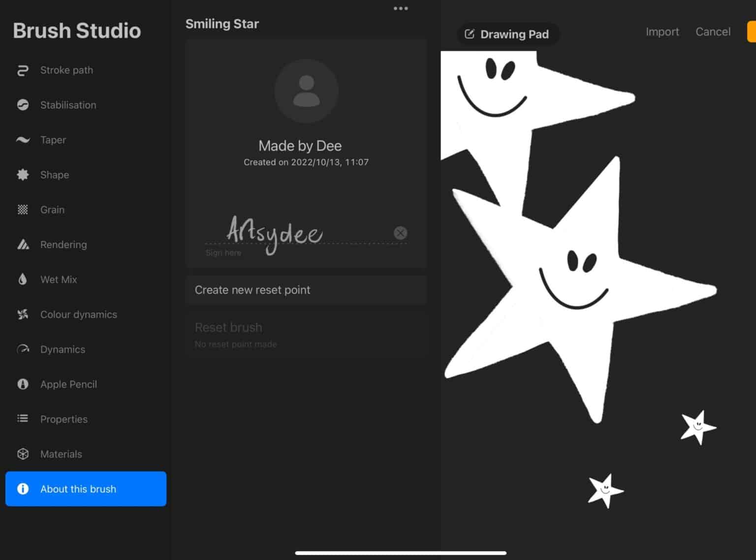Select the Taper section icon
This screenshot has width=756, height=560.
tap(22, 140)
